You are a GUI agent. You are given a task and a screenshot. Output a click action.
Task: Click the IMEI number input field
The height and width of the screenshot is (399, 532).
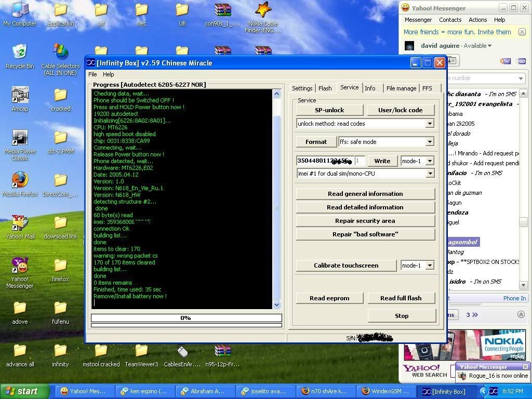click(x=325, y=161)
